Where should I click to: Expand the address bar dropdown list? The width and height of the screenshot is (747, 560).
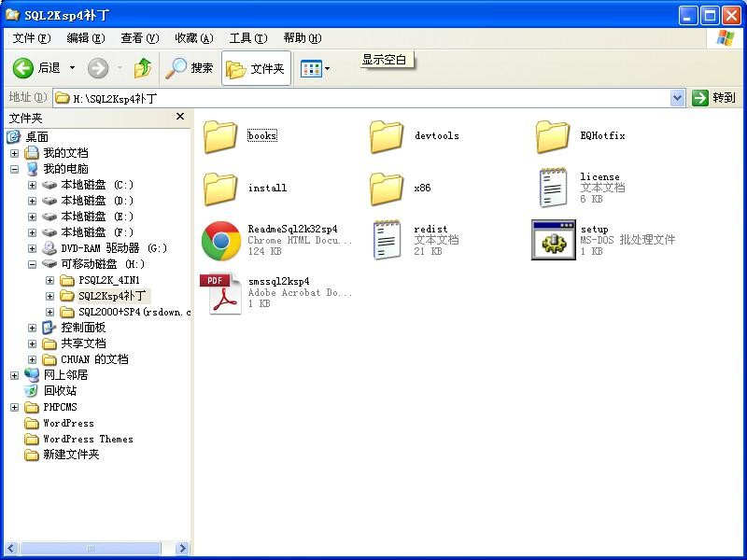click(x=678, y=98)
